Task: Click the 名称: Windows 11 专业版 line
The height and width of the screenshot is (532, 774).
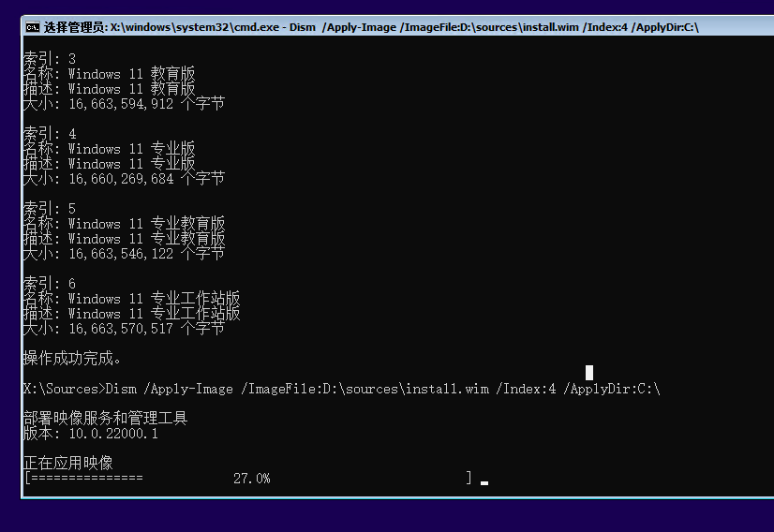Action: [109, 149]
